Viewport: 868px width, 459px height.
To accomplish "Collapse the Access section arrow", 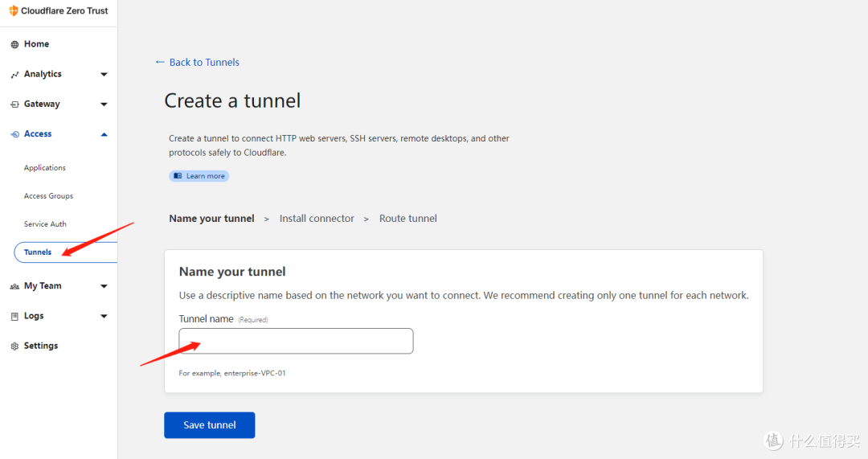I will pos(104,134).
